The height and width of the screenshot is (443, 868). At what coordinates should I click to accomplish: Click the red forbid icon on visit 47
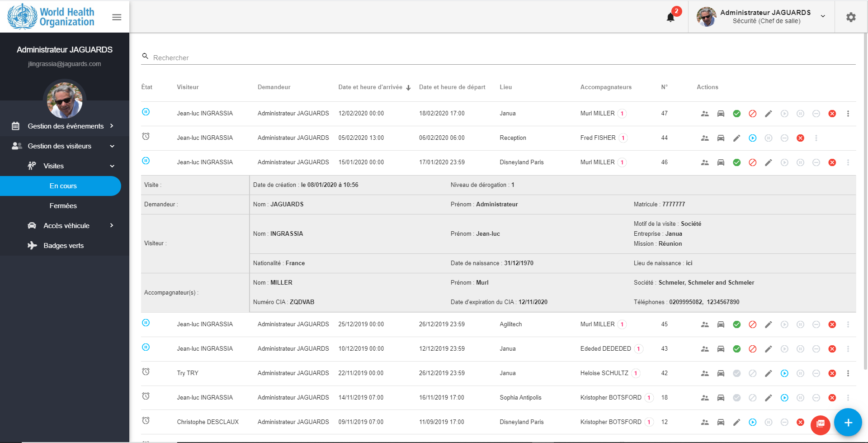click(x=753, y=114)
